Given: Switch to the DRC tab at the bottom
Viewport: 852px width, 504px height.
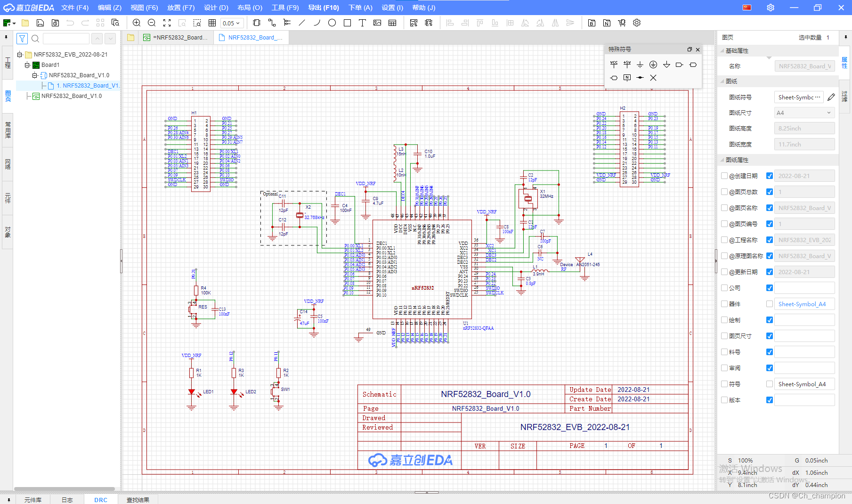Looking at the screenshot, I should click(100, 499).
